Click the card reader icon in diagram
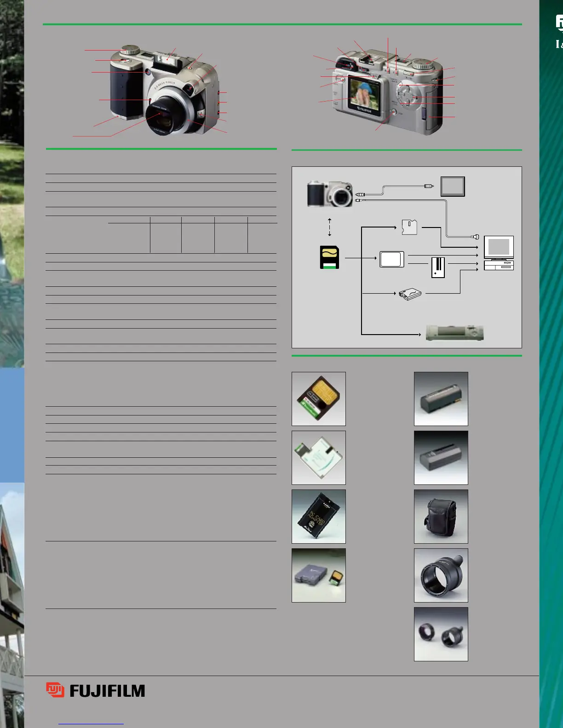 coord(410,294)
